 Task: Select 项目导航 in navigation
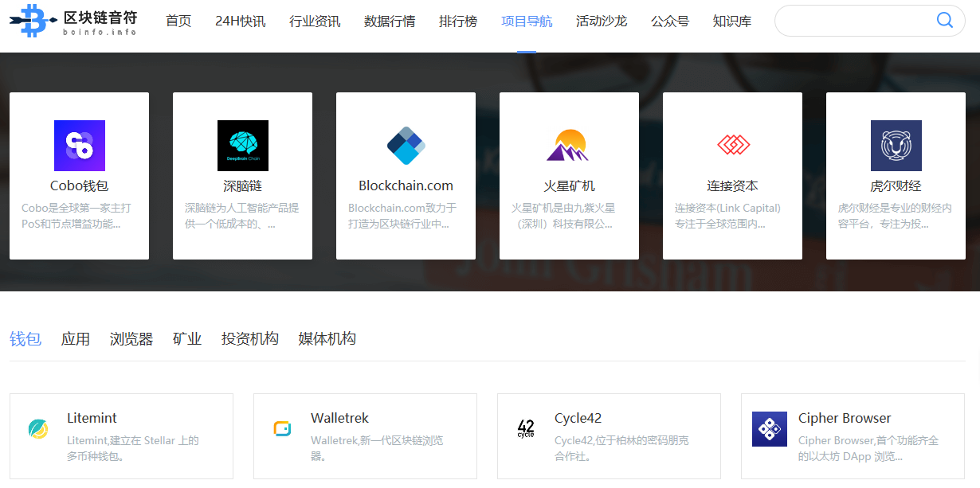[x=527, y=21]
